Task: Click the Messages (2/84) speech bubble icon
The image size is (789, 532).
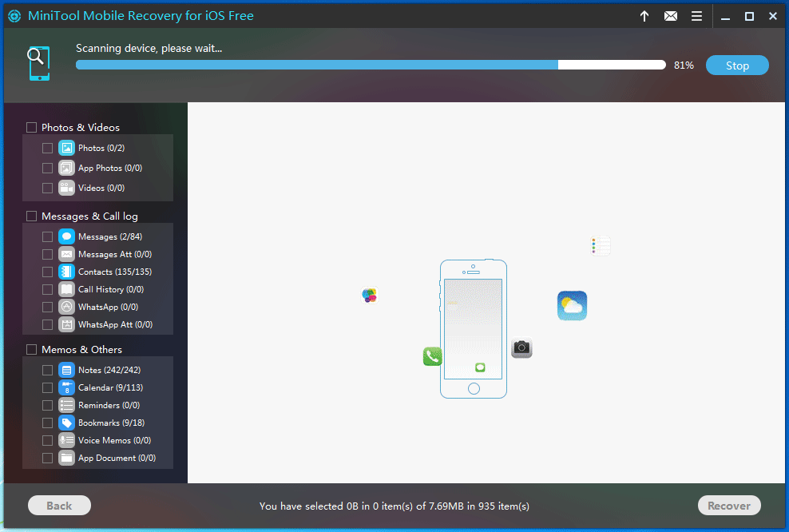Action: (x=66, y=236)
